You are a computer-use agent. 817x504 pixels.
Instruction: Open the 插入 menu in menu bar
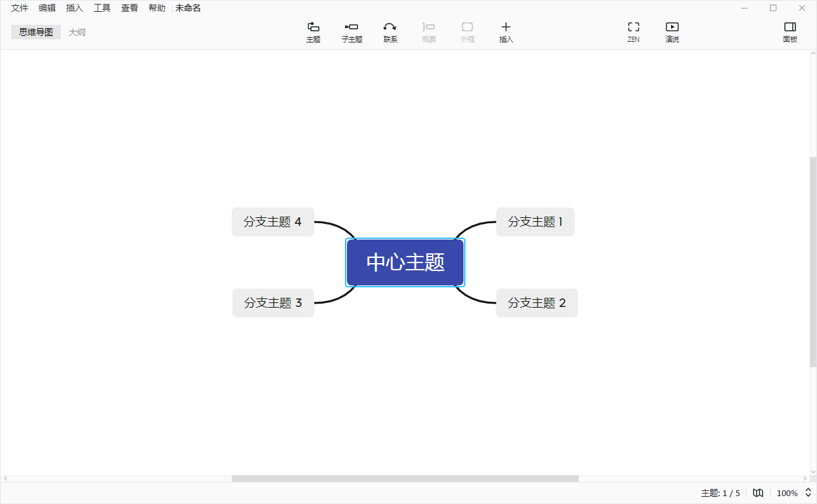[75, 8]
